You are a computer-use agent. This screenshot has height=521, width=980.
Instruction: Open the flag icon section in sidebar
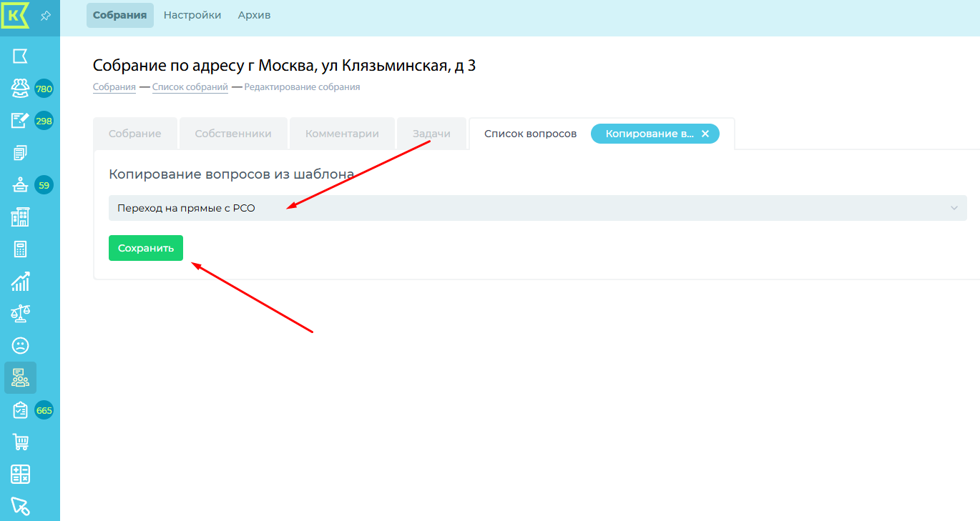coord(20,56)
